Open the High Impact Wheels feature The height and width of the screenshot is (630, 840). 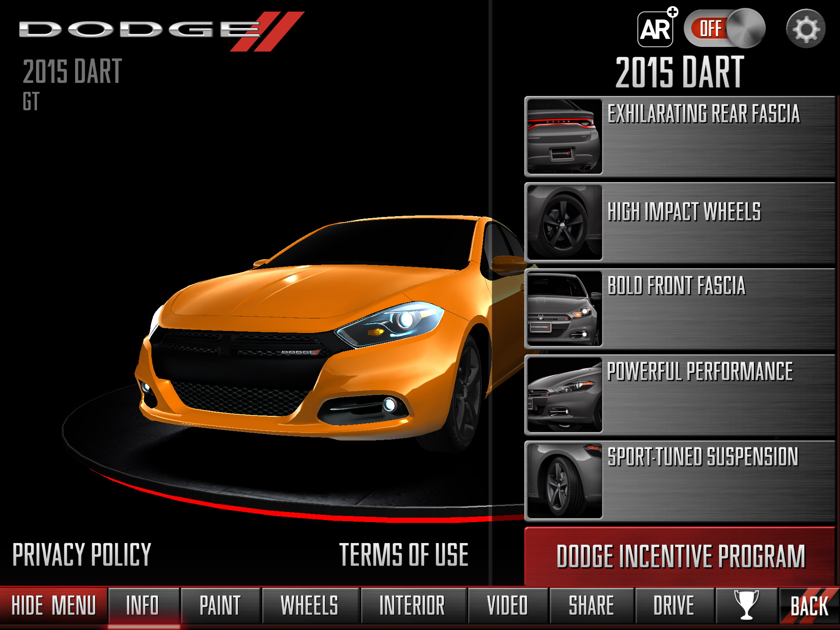(680, 223)
